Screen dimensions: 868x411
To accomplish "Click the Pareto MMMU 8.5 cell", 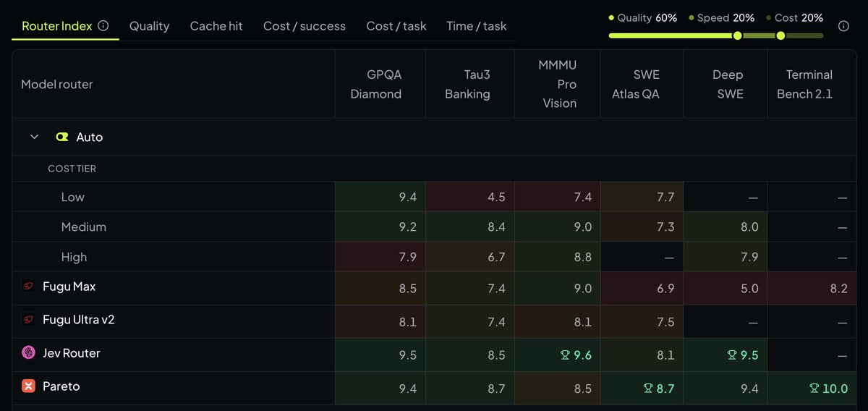I will 558,389.
